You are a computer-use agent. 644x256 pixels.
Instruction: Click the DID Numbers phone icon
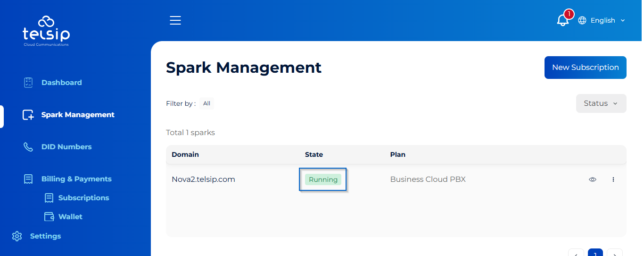point(28,147)
